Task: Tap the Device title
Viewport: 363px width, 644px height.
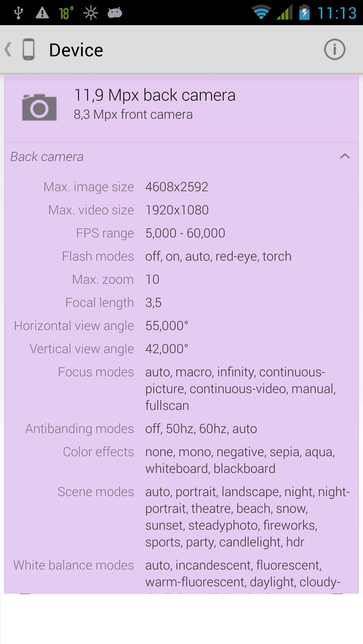Action: pos(76,50)
